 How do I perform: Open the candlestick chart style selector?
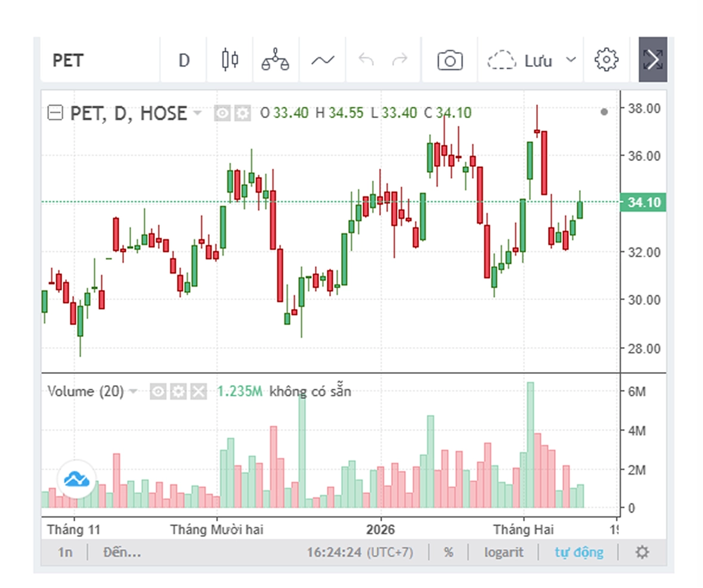pos(230,60)
